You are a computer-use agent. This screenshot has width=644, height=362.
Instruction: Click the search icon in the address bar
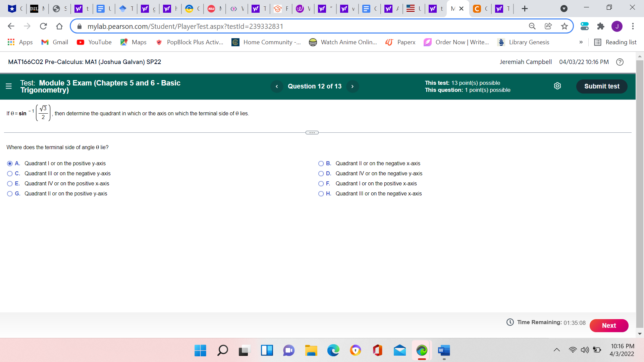coord(532,26)
